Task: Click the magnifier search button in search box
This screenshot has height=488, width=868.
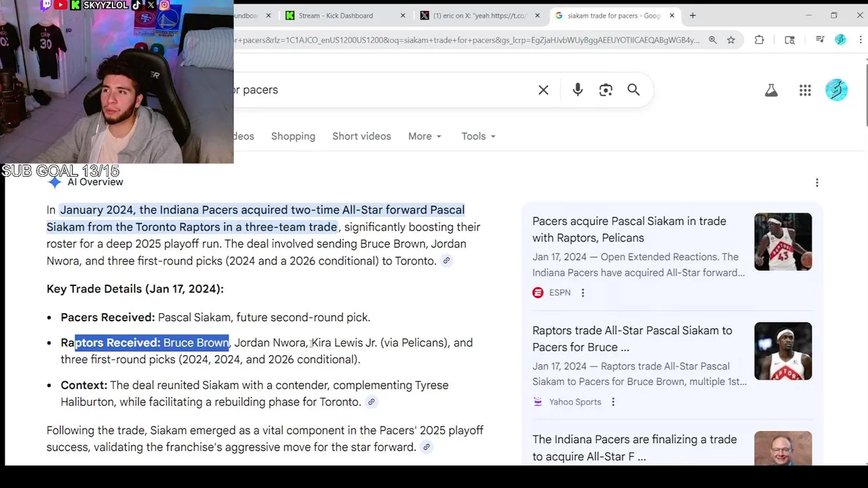Action: [633, 89]
